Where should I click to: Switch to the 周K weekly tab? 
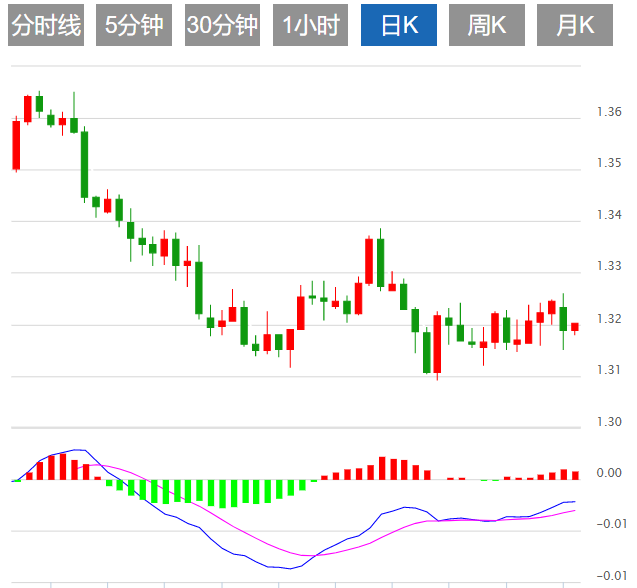click(x=487, y=25)
